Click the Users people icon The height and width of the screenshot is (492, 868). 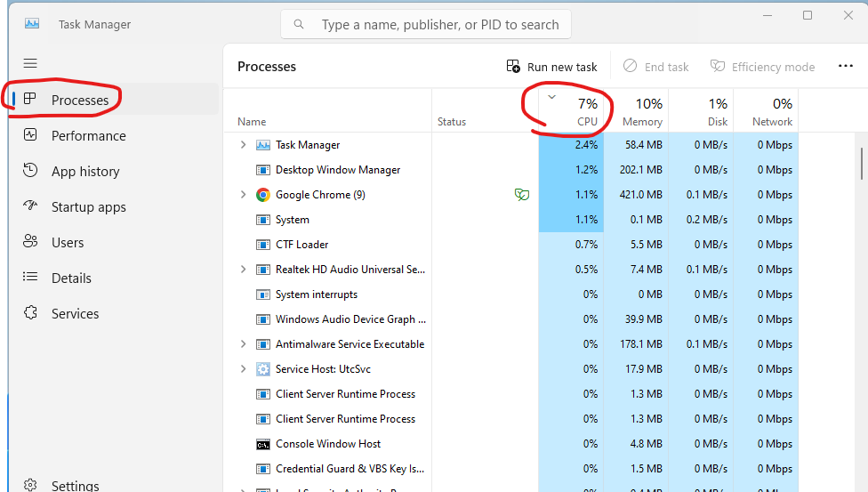click(x=30, y=241)
